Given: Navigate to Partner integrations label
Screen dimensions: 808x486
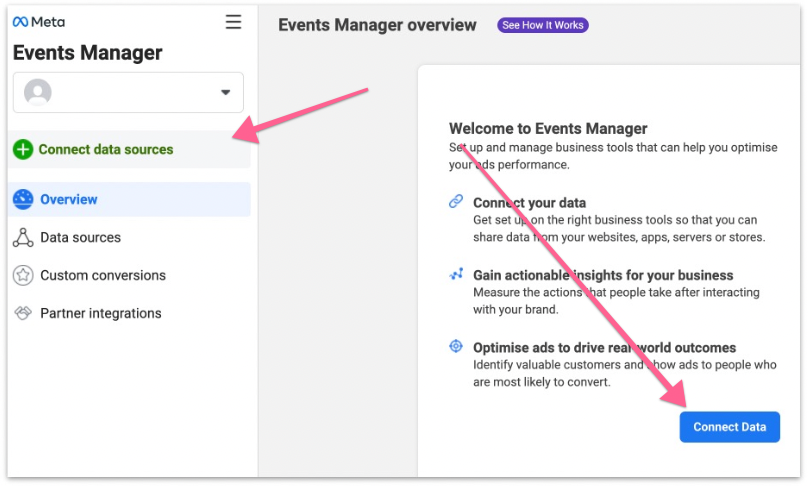Looking at the screenshot, I should 100,313.
